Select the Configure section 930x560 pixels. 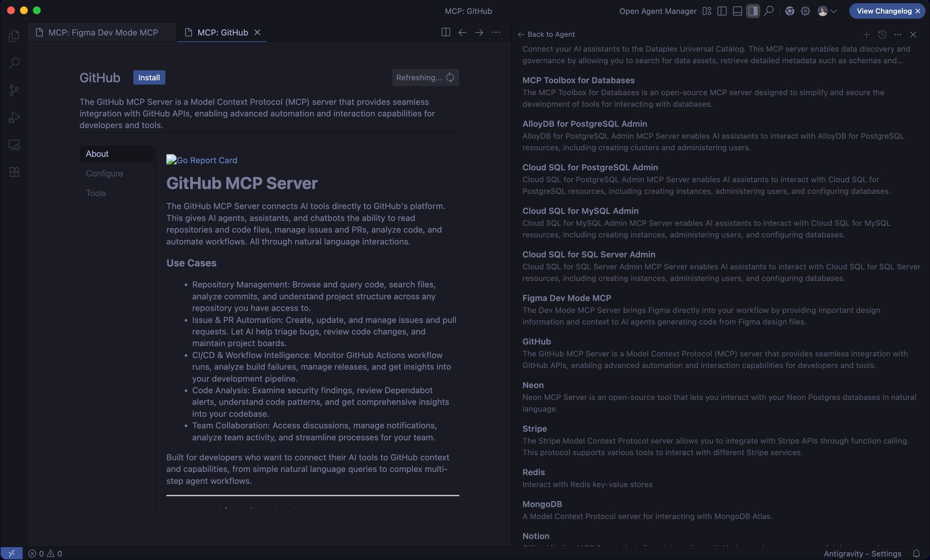pyautogui.click(x=104, y=174)
